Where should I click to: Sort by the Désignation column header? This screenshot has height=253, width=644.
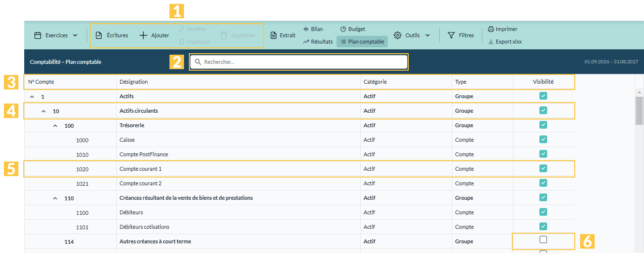click(134, 82)
